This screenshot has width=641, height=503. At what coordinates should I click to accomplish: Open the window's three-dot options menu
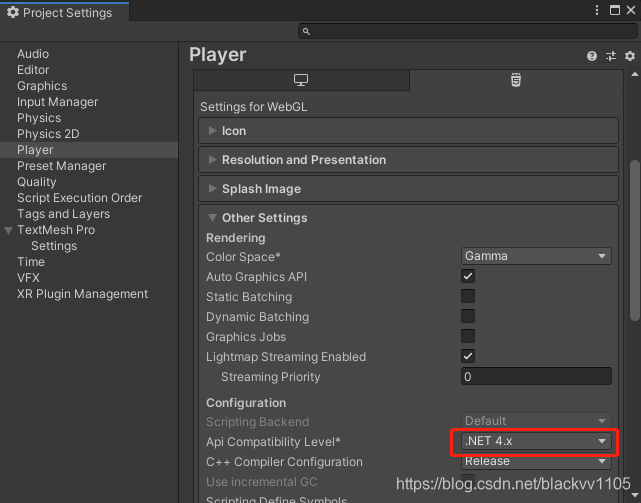[597, 10]
